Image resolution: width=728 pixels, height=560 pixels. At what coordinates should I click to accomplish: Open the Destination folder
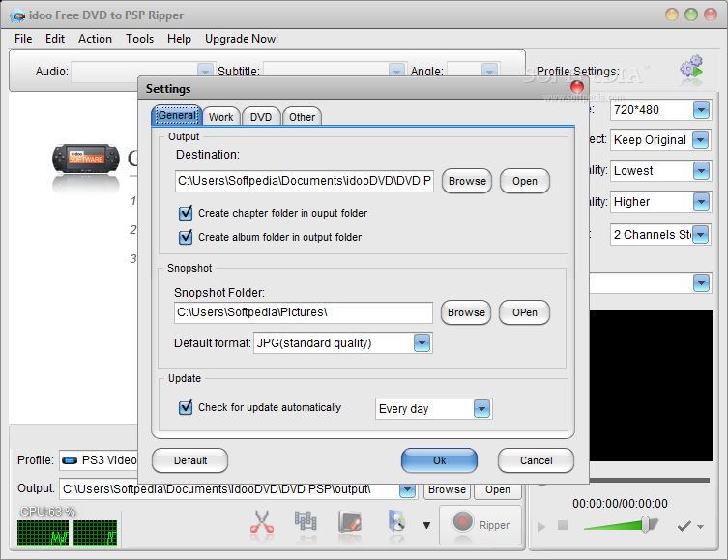coord(525,181)
